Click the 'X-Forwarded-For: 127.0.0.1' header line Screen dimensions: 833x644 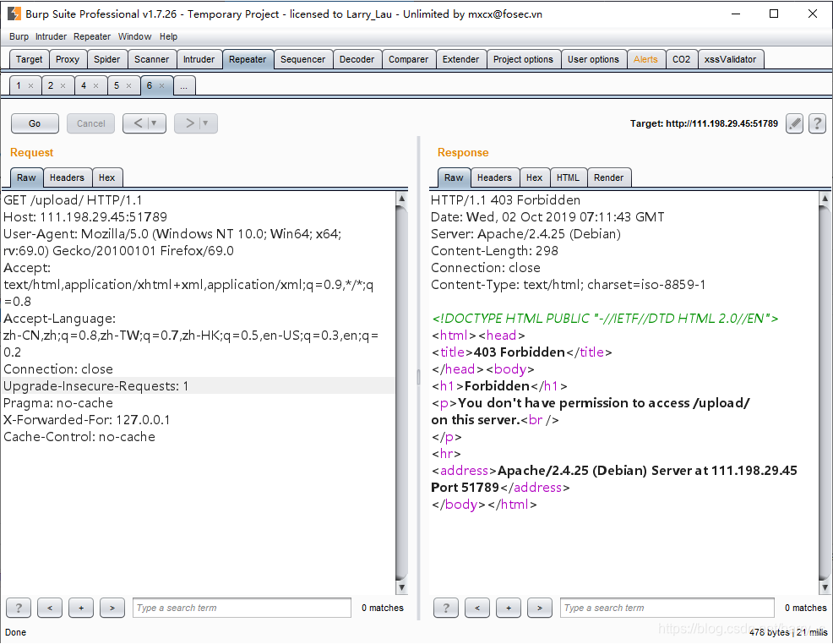pyautogui.click(x=86, y=420)
